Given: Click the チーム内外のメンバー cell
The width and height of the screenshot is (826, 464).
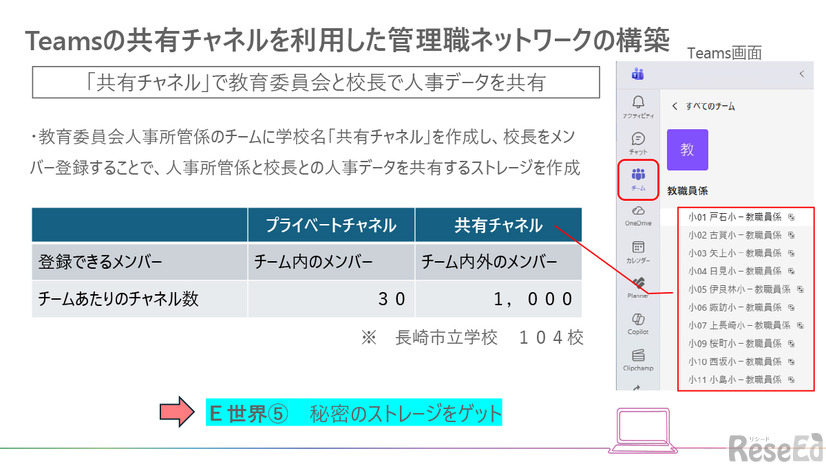Looking at the screenshot, I should click(498, 261).
